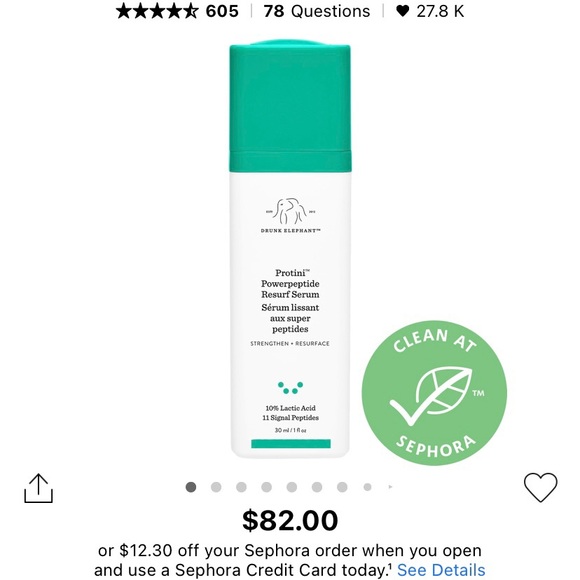Select the fifth carousel dot
The width and height of the screenshot is (580, 580).
click(292, 487)
